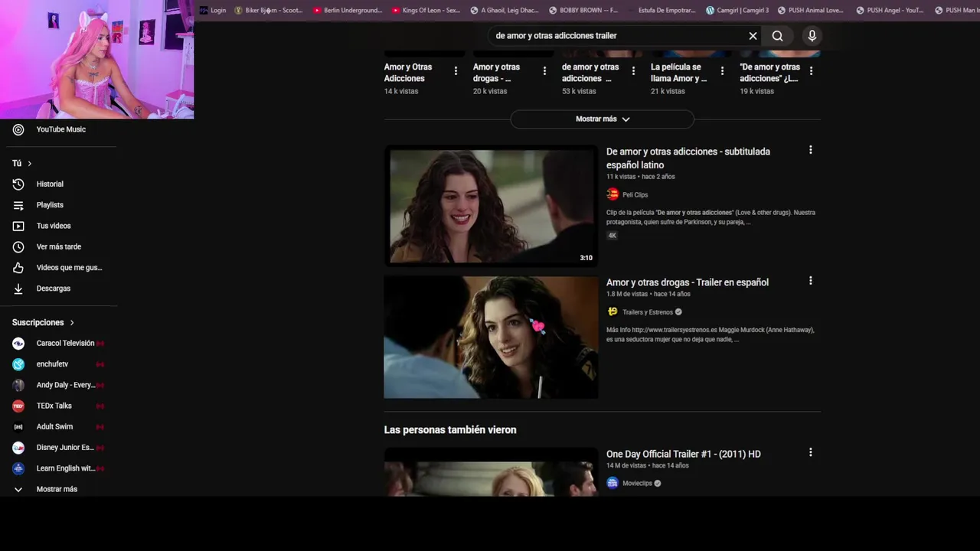The image size is (980, 551).
Task: Open options menu for Trailer en español video
Action: tap(810, 281)
